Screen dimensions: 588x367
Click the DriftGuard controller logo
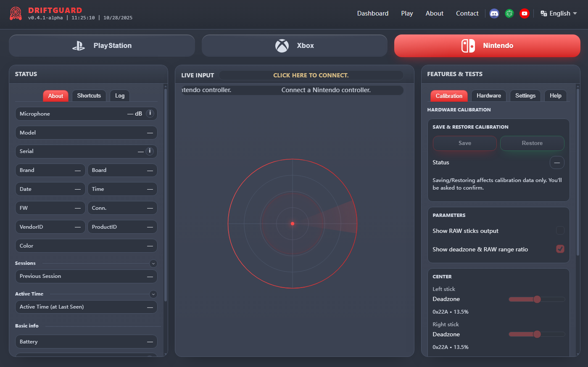(x=16, y=13)
